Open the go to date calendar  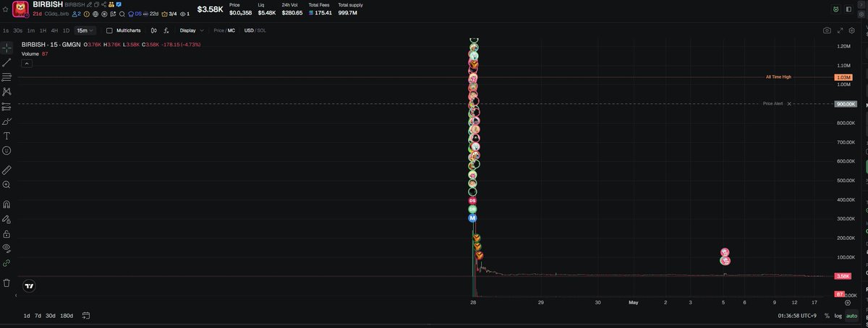86,316
